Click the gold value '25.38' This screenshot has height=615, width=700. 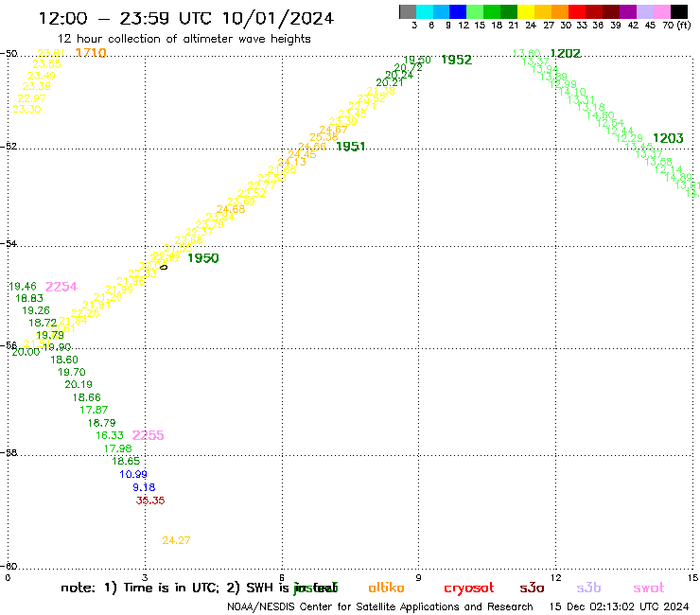(324, 137)
